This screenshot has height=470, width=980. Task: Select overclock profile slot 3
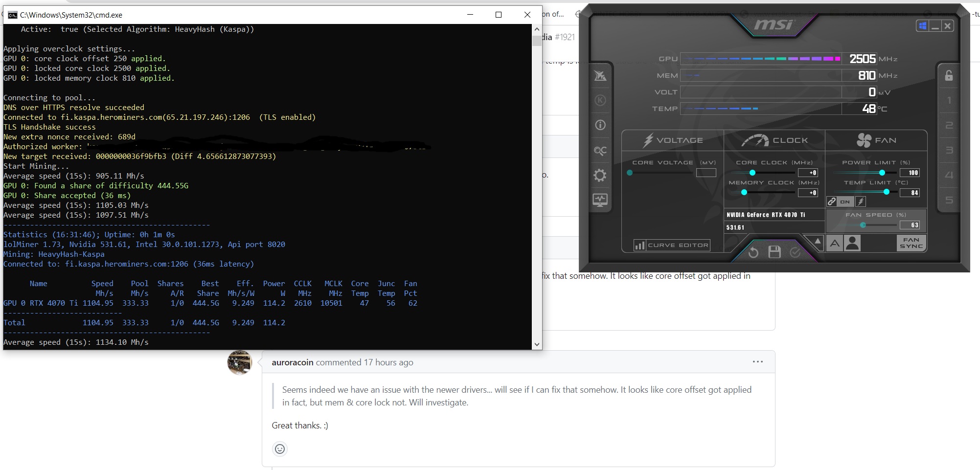[x=948, y=149]
